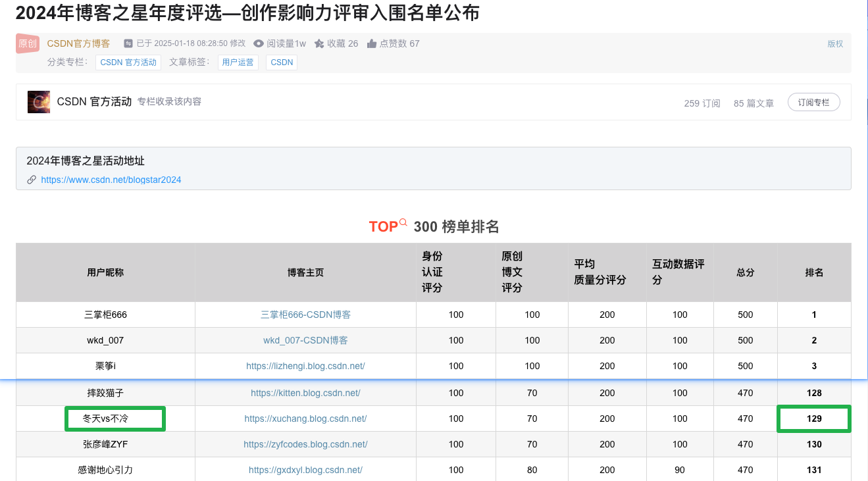Select the nickname 冬天vs不冷

105,418
